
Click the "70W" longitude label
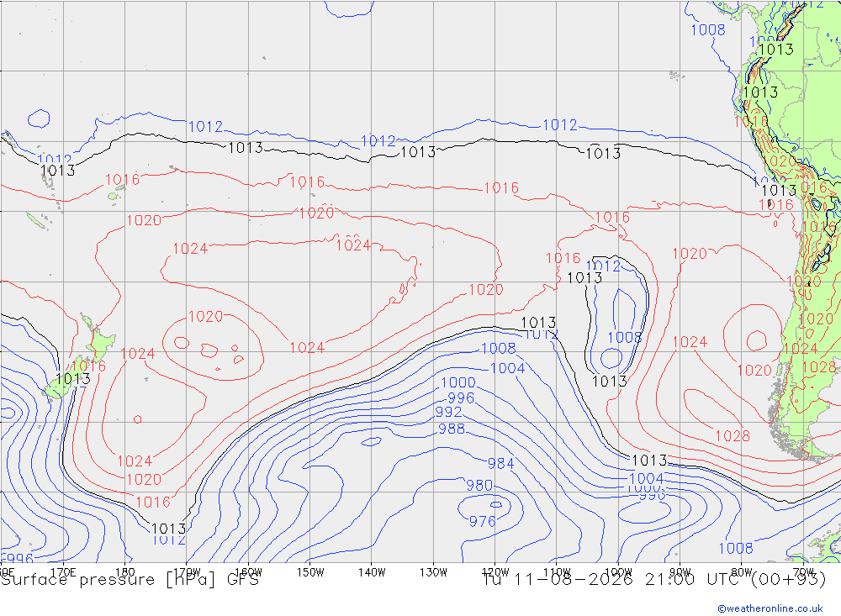pyautogui.click(x=803, y=572)
